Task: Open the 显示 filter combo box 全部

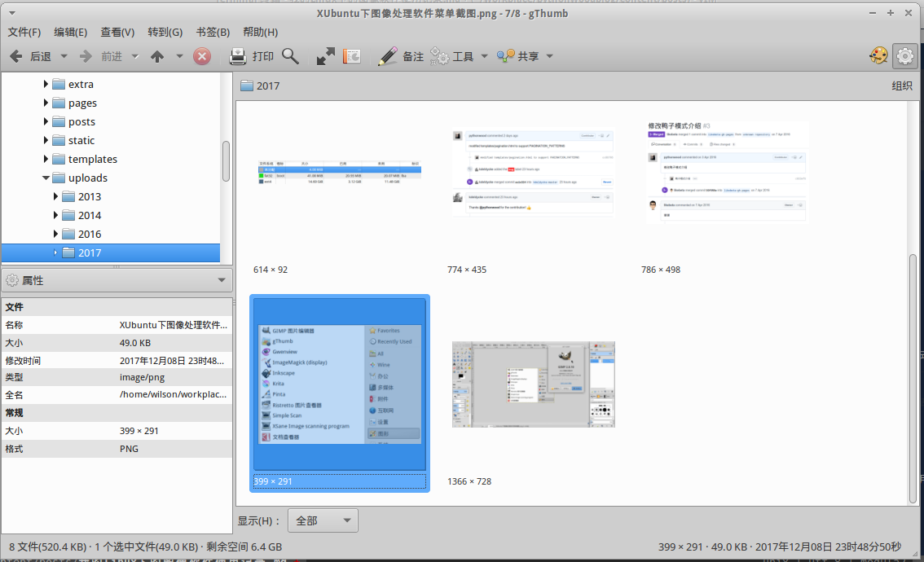Action: pos(323,520)
